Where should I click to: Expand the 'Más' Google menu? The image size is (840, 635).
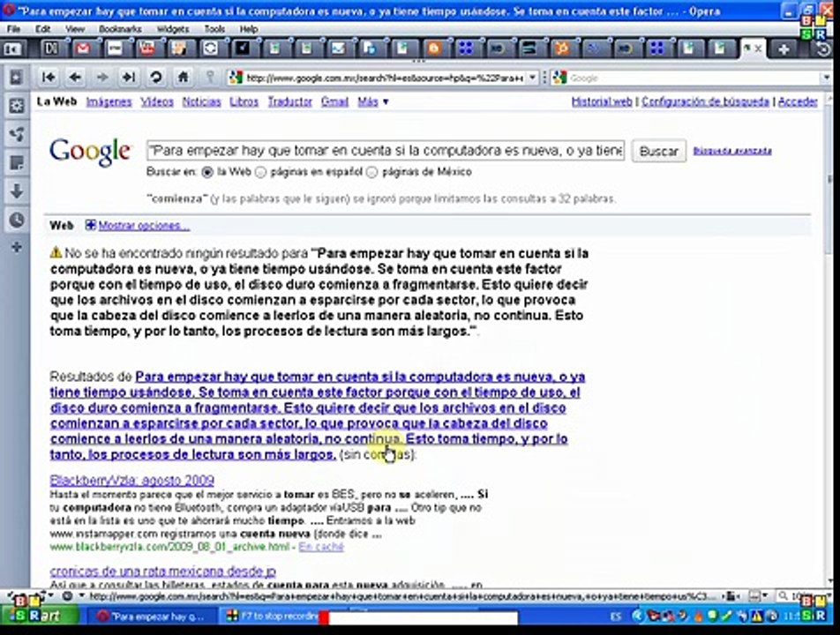[373, 101]
